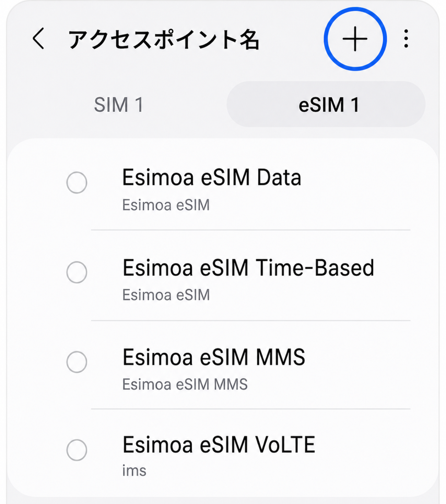Screen dimensions: 446x504
Task: Click the アクセスポイント名 page title
Action: [x=164, y=39]
